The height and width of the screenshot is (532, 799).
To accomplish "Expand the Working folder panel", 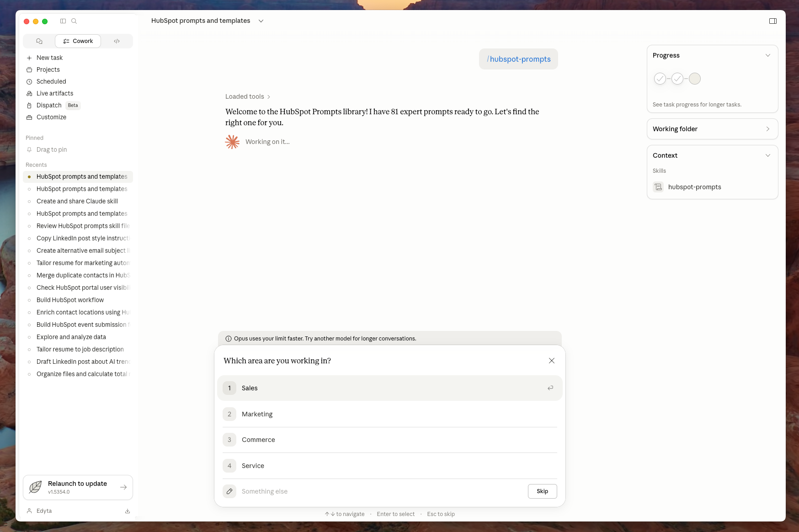I will 713,129.
